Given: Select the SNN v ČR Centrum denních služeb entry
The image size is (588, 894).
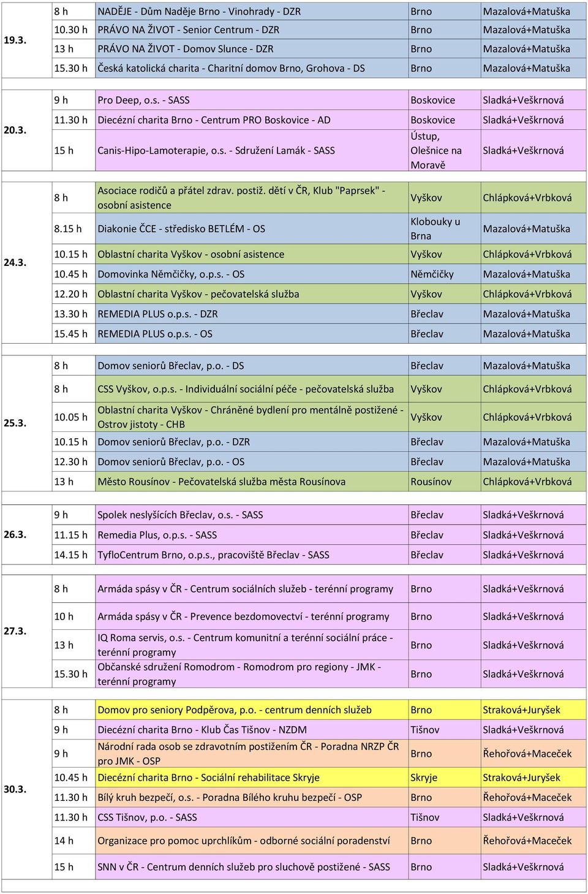Looking at the screenshot, I should (244, 867).
